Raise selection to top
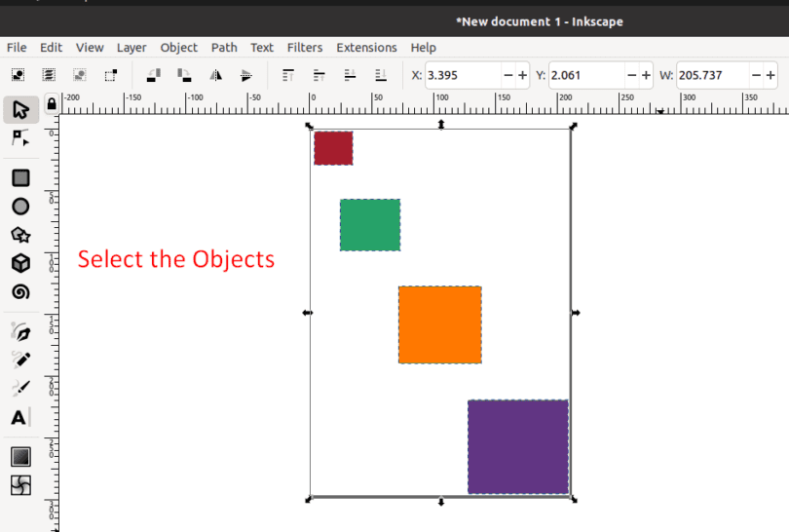The width and height of the screenshot is (789, 532). 288,75
